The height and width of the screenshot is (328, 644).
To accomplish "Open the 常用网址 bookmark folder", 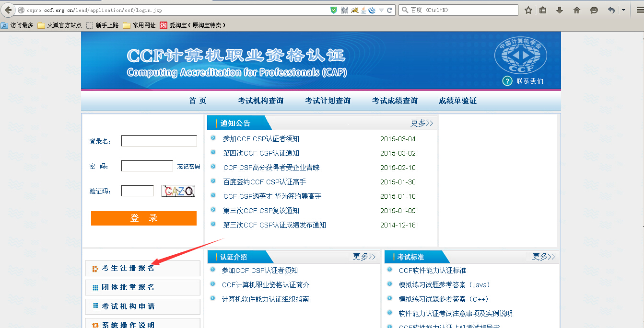I will pos(140,25).
